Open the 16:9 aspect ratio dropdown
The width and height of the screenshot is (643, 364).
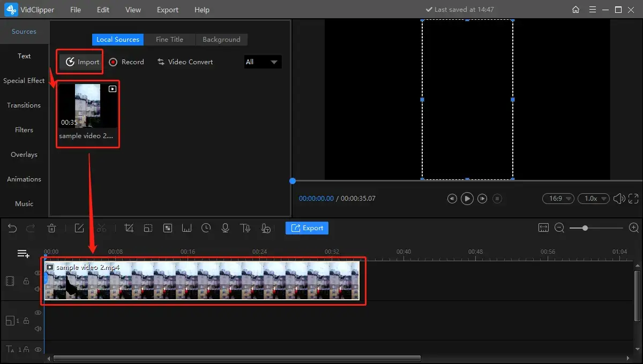(558, 199)
